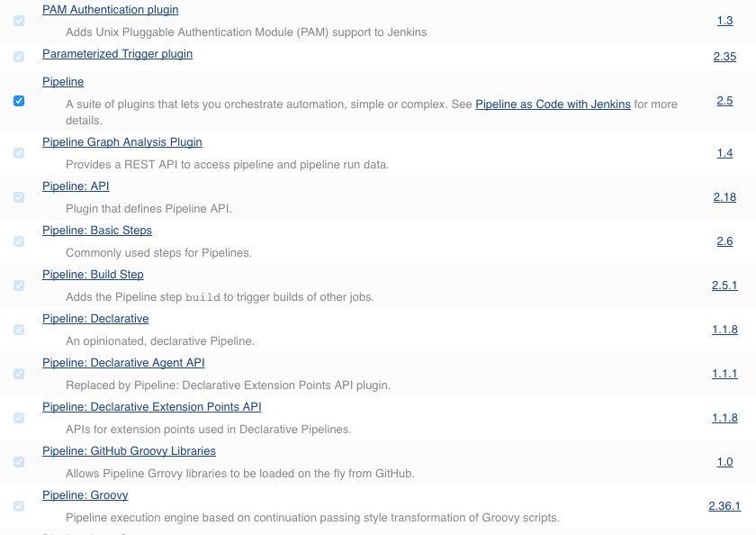Uncheck the PAM Authentication plugin checkbox
The image size is (756, 535).
coord(19,21)
